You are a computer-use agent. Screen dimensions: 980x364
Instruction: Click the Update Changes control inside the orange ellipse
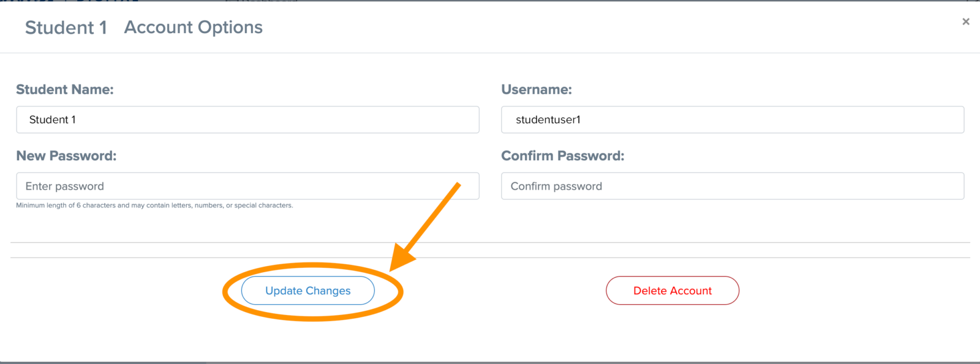click(x=307, y=291)
